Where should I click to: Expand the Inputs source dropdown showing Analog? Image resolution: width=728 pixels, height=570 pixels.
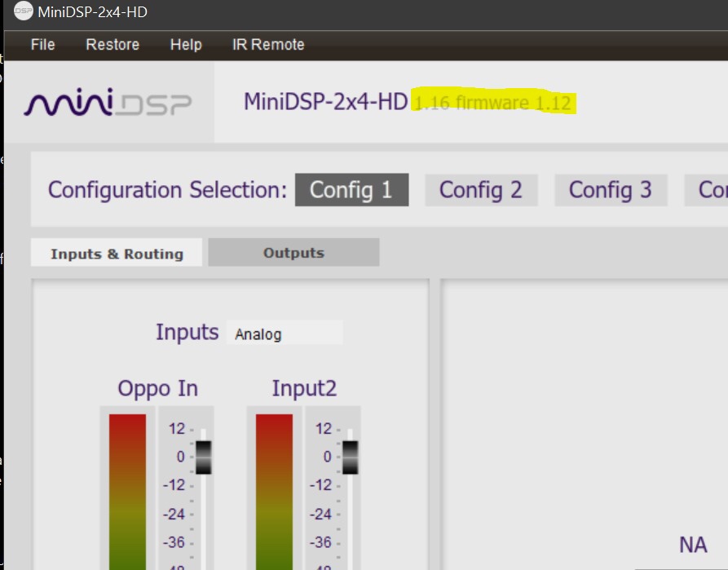tap(284, 334)
